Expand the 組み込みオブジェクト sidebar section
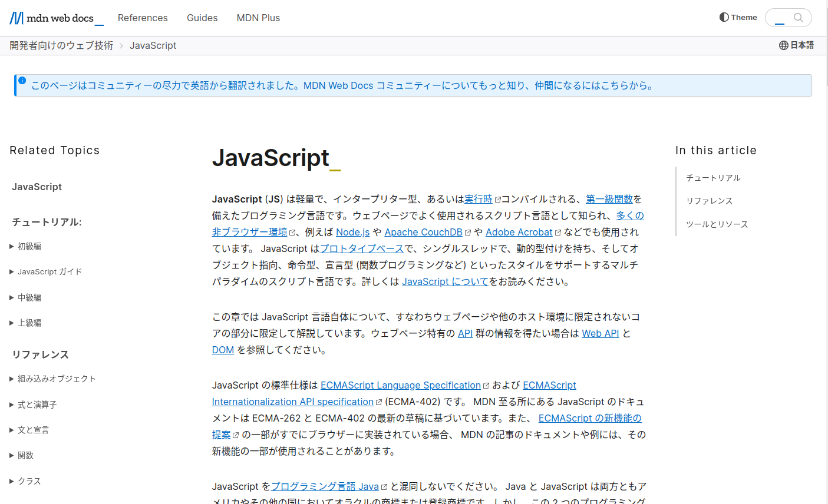This screenshot has height=504, width=828. (x=53, y=379)
